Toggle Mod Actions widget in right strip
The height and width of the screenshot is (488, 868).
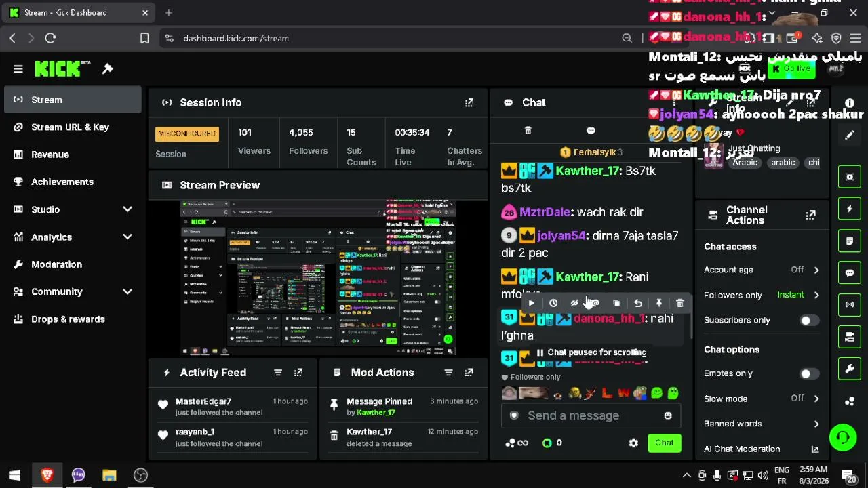pos(850,241)
